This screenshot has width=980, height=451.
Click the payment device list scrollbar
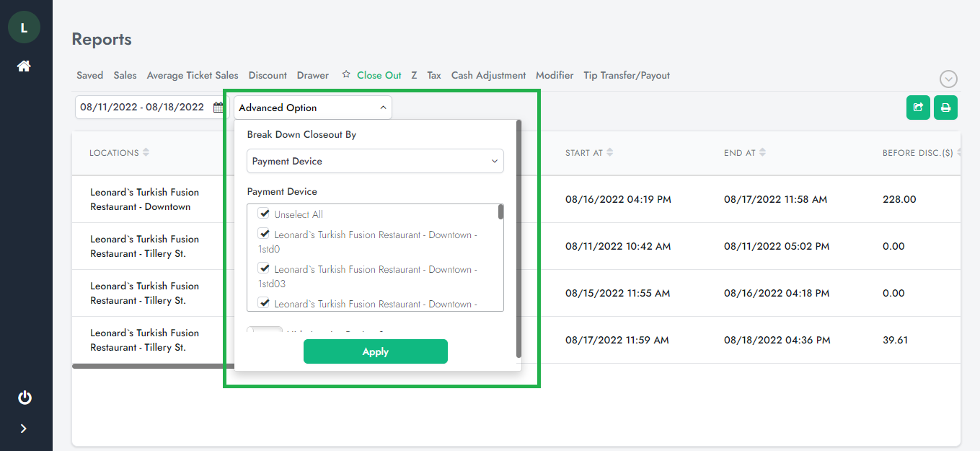click(x=500, y=212)
